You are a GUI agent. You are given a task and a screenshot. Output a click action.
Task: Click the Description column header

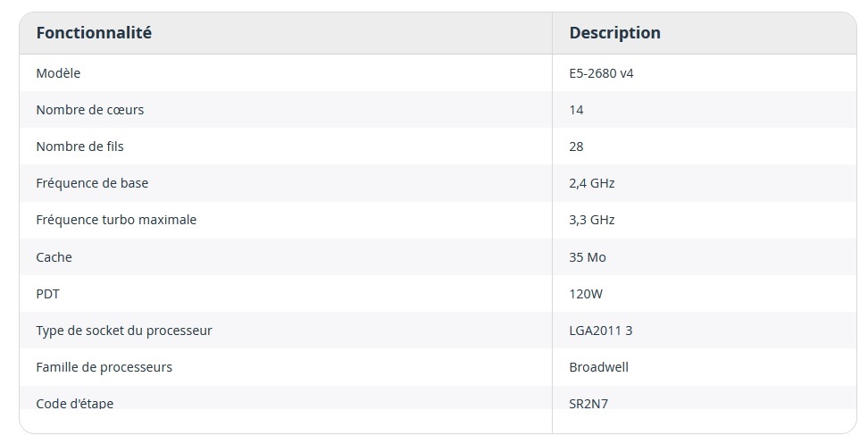tap(614, 33)
